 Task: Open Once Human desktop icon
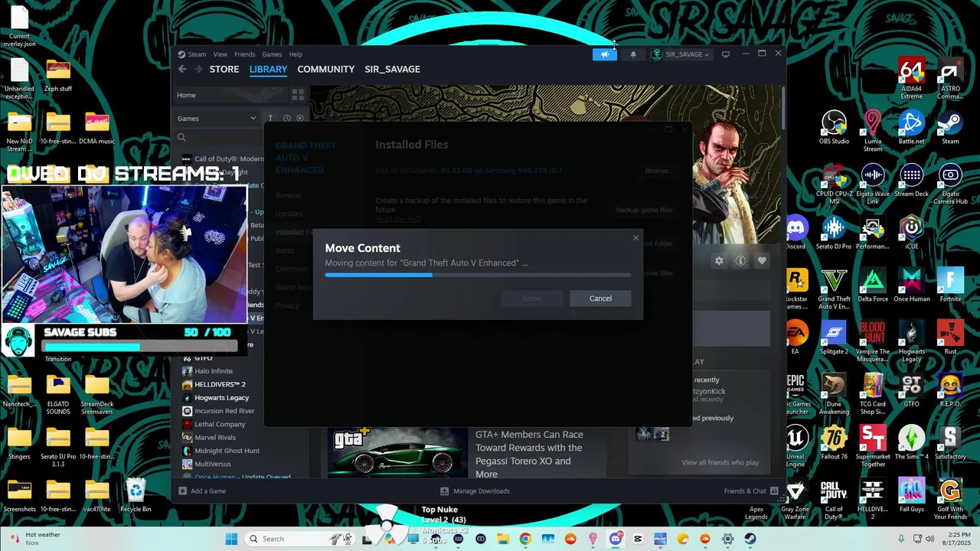click(x=911, y=285)
